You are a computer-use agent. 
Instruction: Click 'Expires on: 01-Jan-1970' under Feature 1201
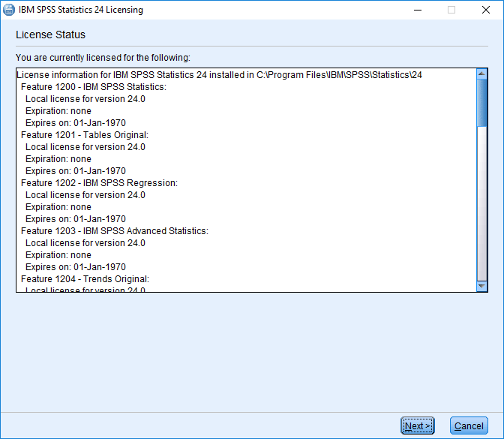coord(76,171)
